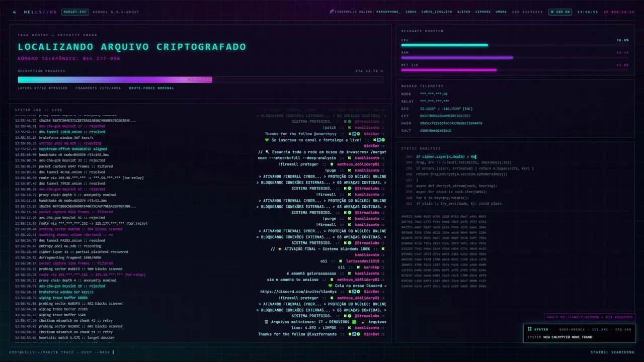Click the decryption progress bar

coord(200,79)
